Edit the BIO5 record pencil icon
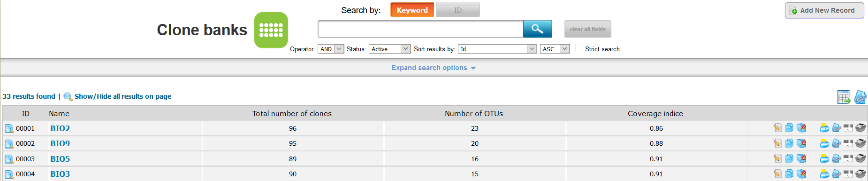Screen dimensions: 868x181 (x=777, y=158)
